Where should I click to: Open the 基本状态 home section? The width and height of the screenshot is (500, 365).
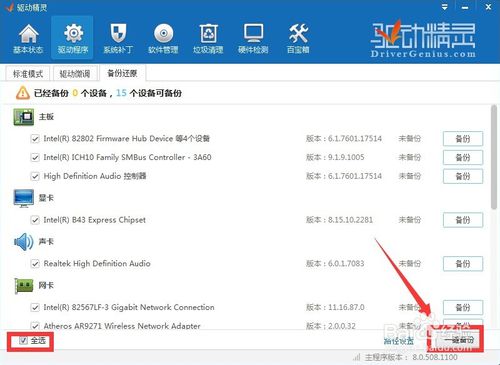28,39
